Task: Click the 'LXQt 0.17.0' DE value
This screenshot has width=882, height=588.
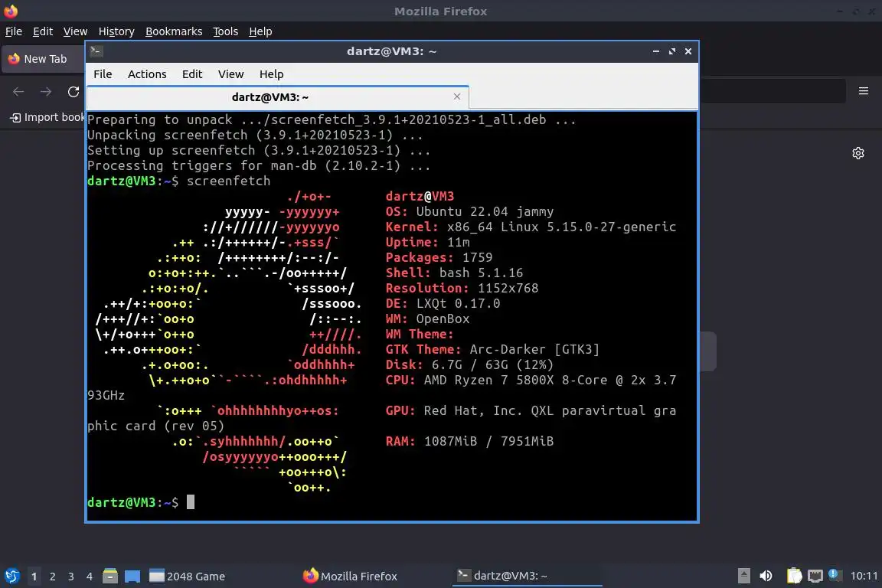Action: 458,304
